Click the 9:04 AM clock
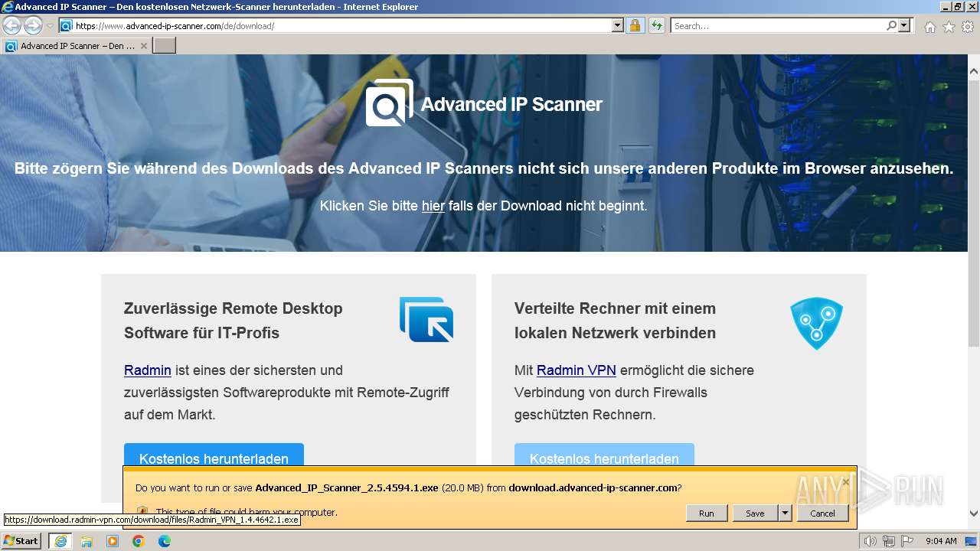 [941, 541]
